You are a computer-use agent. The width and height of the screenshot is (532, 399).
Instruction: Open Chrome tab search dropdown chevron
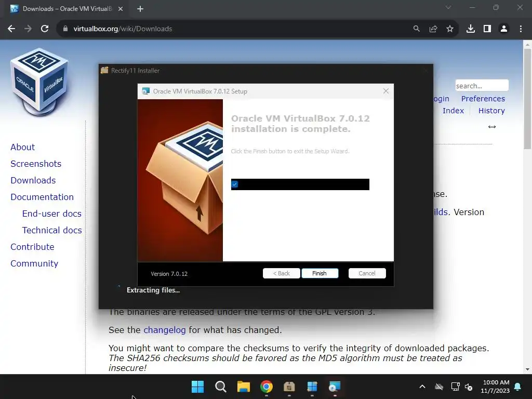tap(448, 7)
